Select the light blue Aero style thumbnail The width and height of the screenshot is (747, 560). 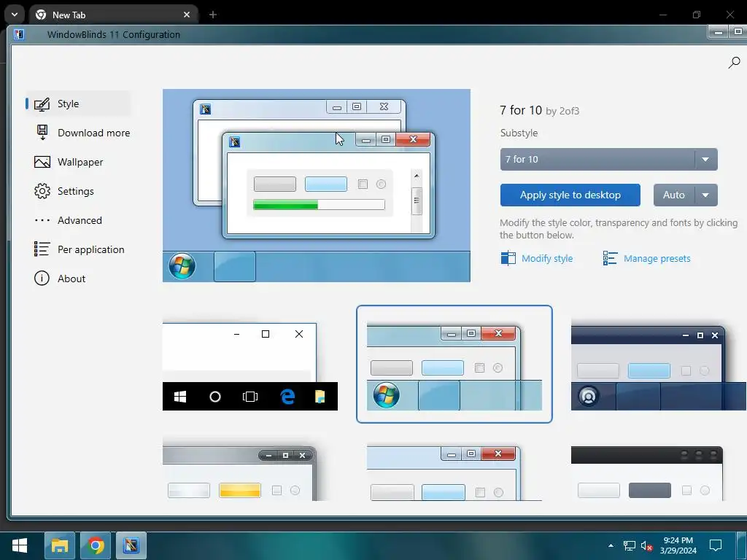[454, 472]
